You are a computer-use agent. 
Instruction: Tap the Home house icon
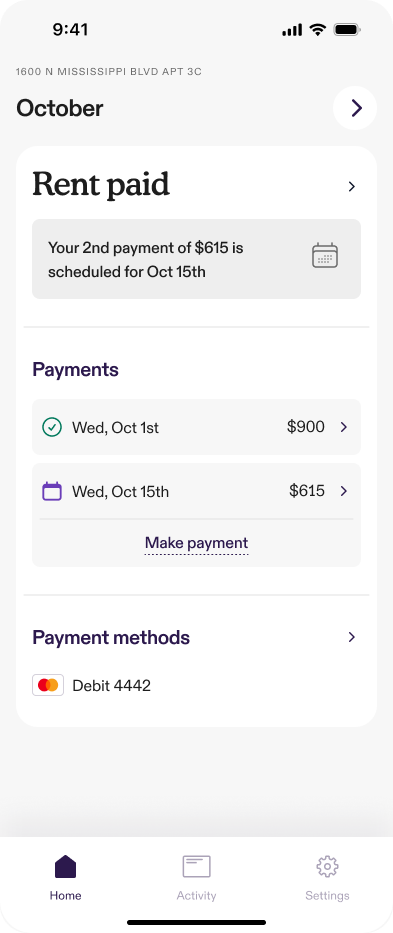click(x=66, y=866)
